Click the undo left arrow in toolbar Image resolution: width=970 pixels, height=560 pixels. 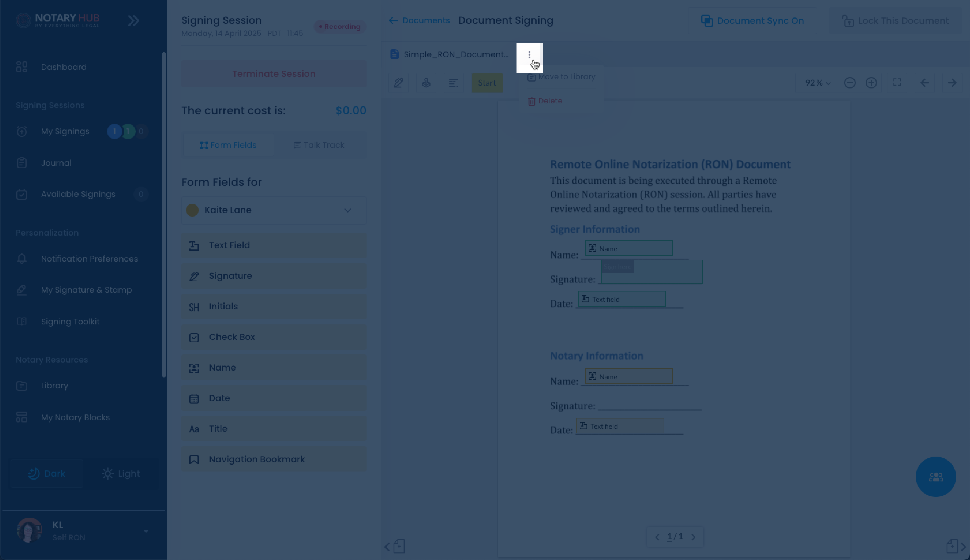point(925,83)
